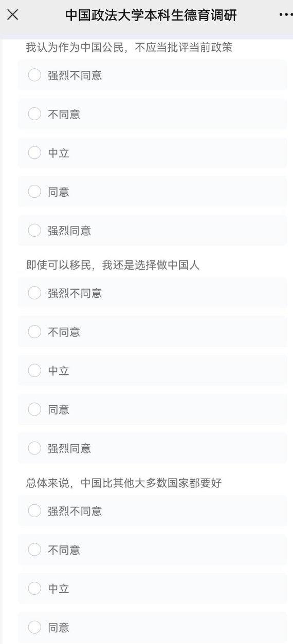Choose 不同意 for China better than other countries
Screen dimensions: 293x644
click(x=152, y=550)
